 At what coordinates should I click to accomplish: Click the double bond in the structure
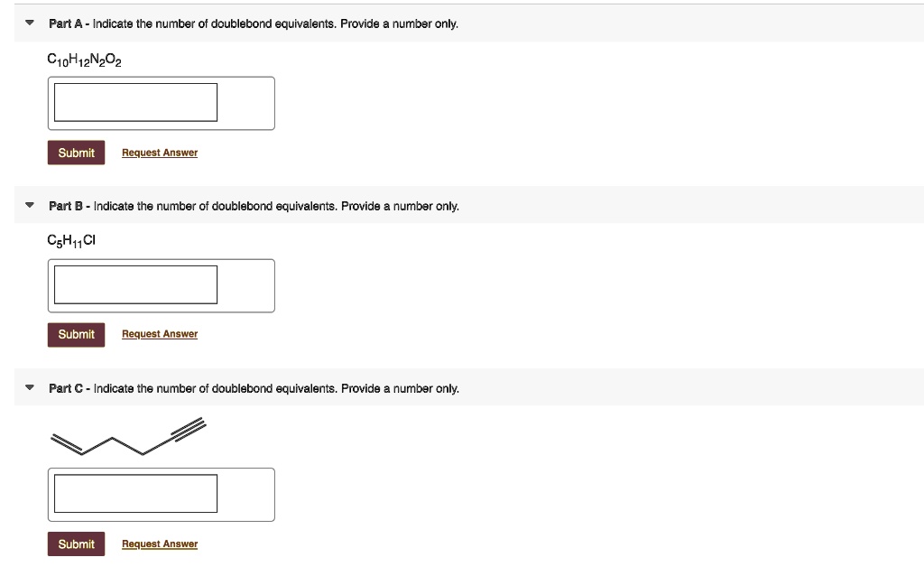coord(66,444)
